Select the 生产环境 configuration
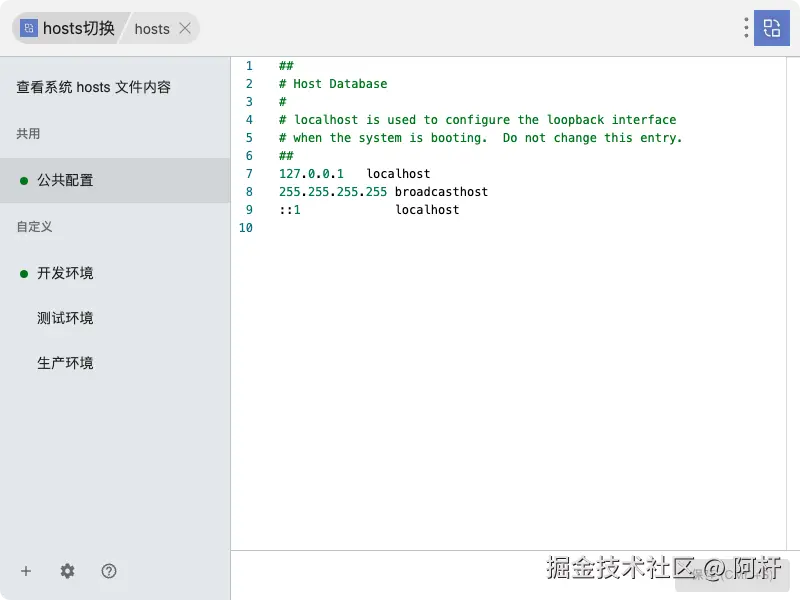The width and height of the screenshot is (800, 600). pos(65,363)
